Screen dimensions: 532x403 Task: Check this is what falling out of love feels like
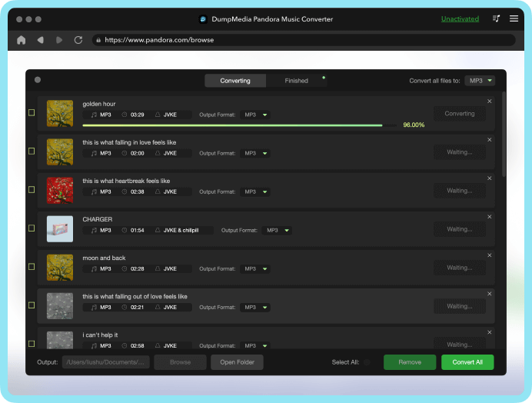[x=32, y=305]
